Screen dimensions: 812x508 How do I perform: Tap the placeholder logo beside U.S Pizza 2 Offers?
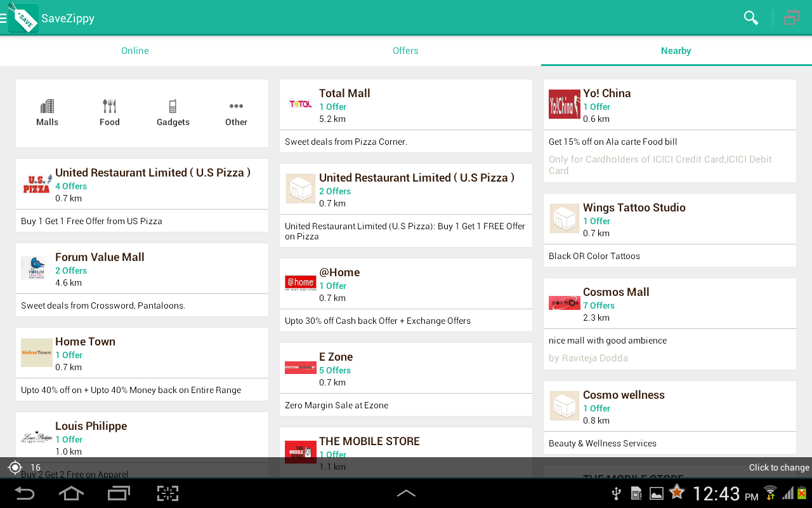click(x=301, y=189)
